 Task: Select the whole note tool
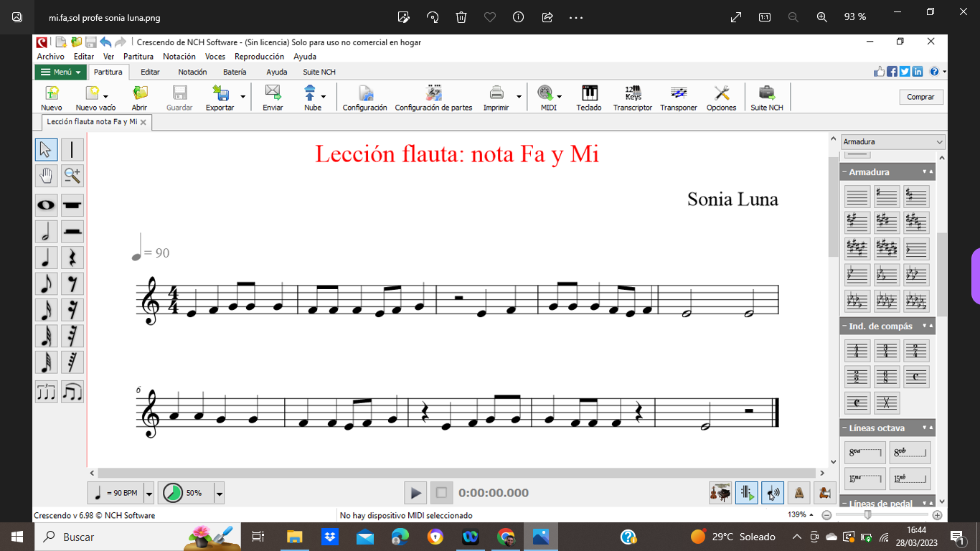[46, 205]
